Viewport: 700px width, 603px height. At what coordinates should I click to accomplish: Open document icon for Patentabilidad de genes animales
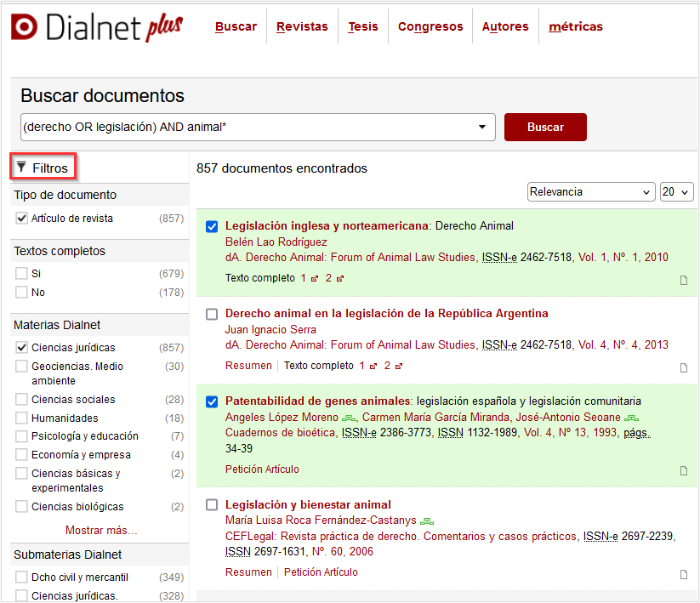[x=684, y=471]
